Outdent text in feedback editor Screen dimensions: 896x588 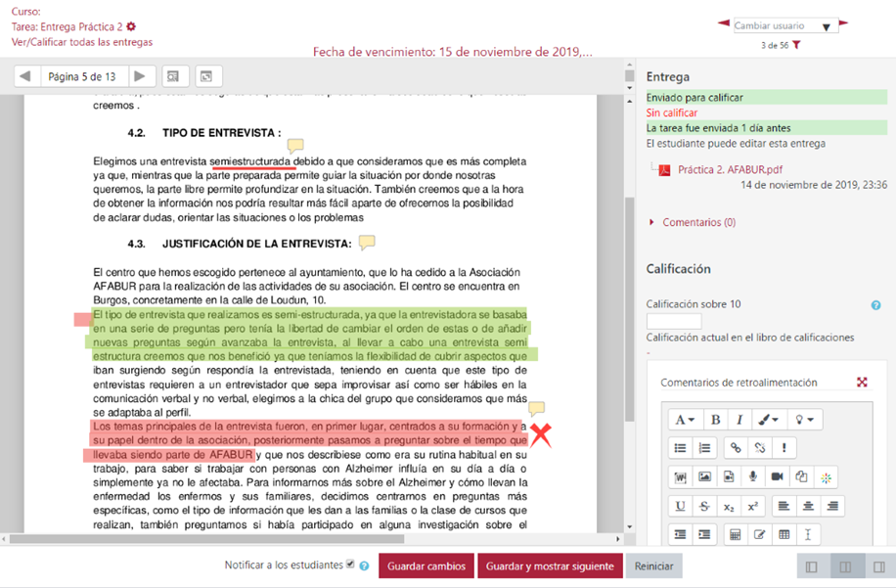click(x=680, y=534)
